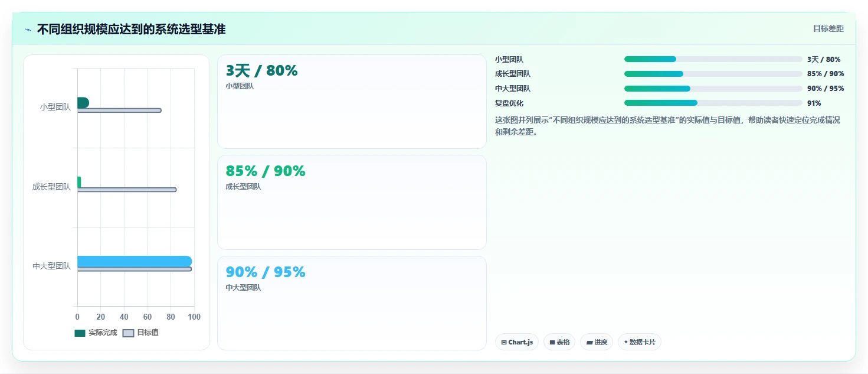Click the 目标差距 label in the header

[828, 28]
